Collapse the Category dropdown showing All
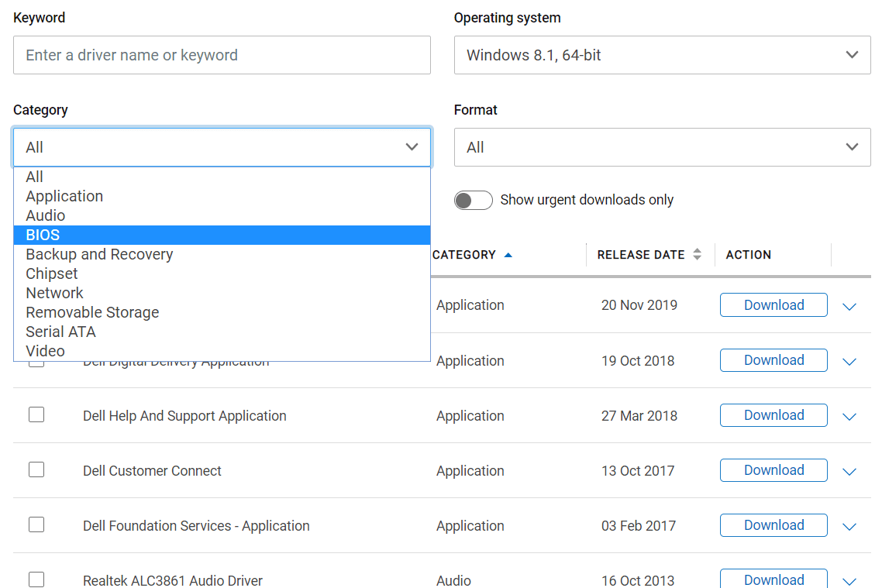 coord(222,147)
